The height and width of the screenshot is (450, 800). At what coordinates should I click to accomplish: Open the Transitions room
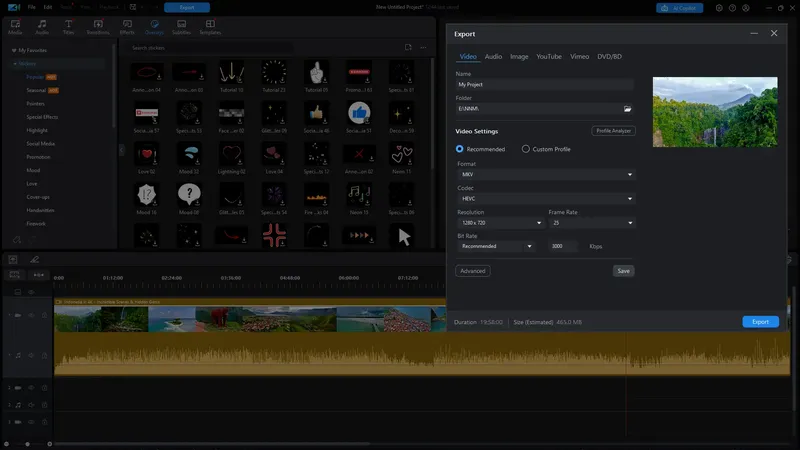point(98,27)
